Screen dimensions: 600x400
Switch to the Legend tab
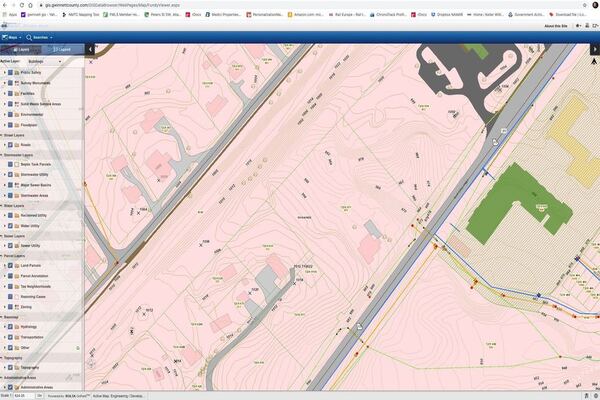point(62,49)
